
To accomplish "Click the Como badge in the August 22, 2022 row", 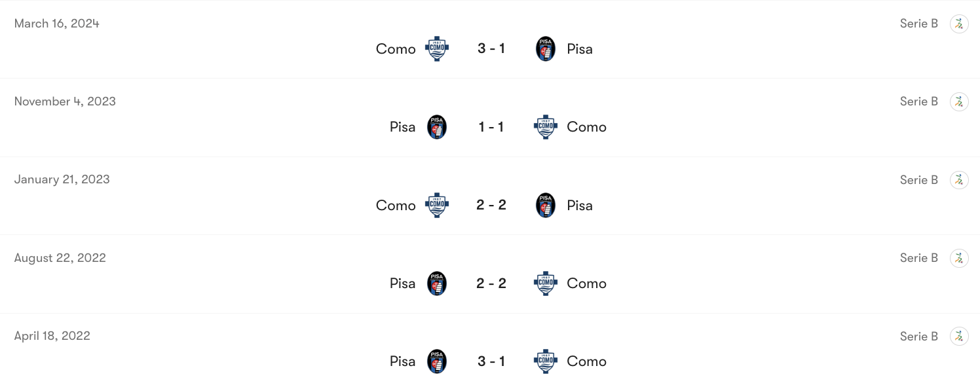I will pos(545,283).
